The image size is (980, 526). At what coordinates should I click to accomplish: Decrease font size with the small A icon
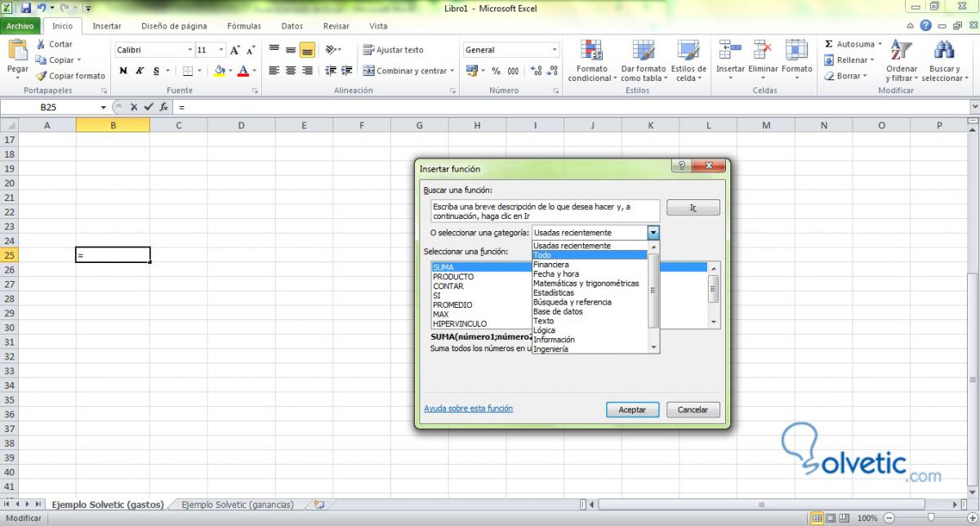[252, 50]
